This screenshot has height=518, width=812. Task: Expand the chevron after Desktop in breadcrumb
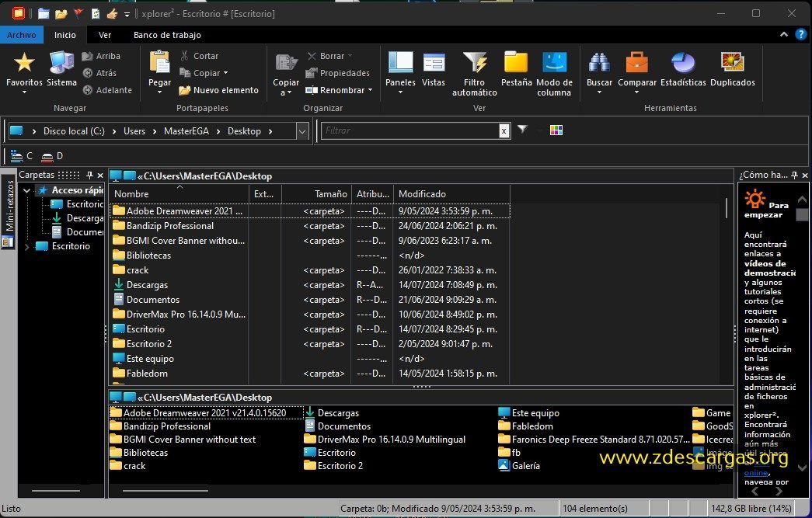(x=270, y=131)
